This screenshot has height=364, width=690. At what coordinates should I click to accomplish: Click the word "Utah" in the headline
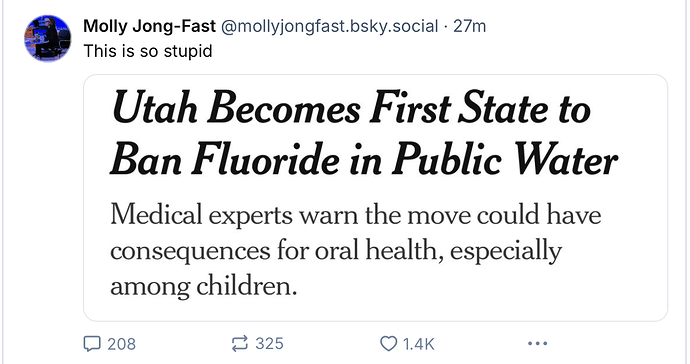click(x=154, y=107)
